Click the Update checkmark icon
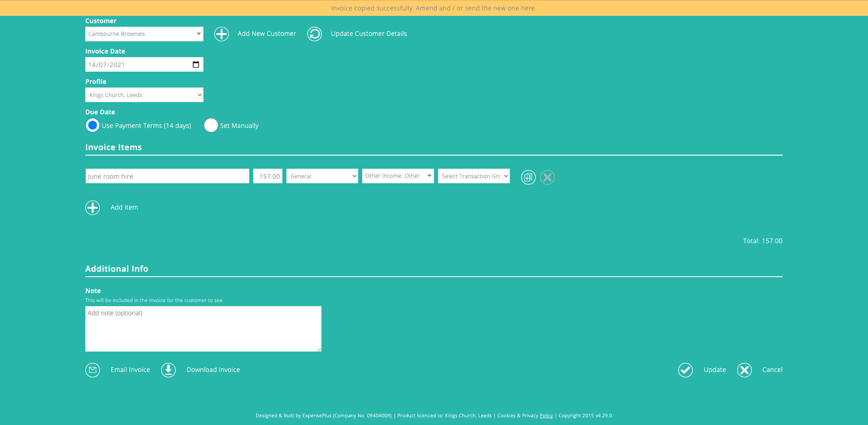Screen dimensions: 868x425 (685, 370)
